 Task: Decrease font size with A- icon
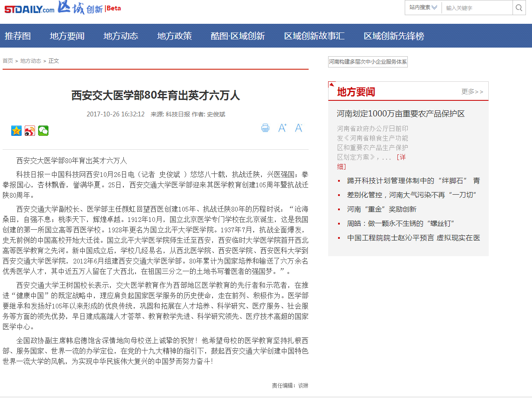click(298, 128)
